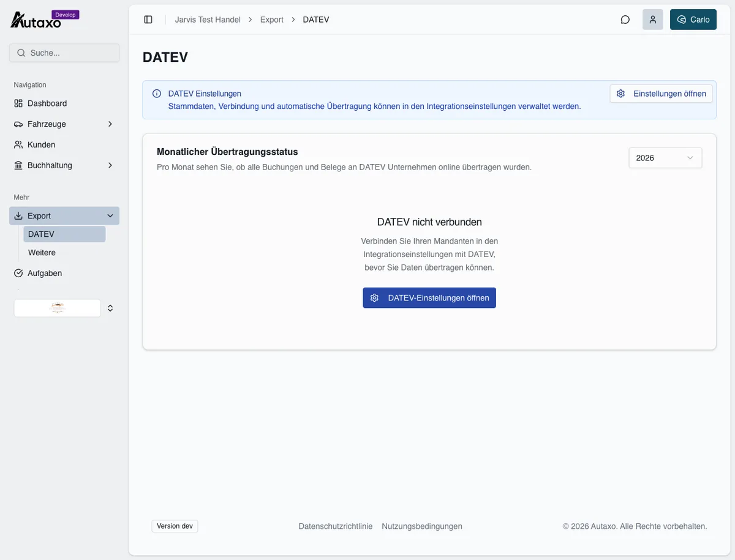Open Nutzungsbedingungen link

point(422,526)
